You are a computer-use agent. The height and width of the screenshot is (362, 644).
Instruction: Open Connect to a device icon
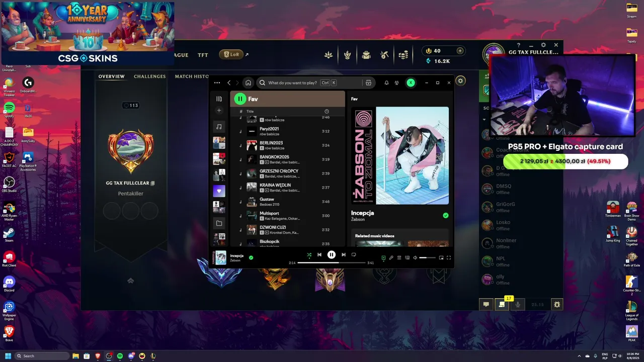pos(408,258)
